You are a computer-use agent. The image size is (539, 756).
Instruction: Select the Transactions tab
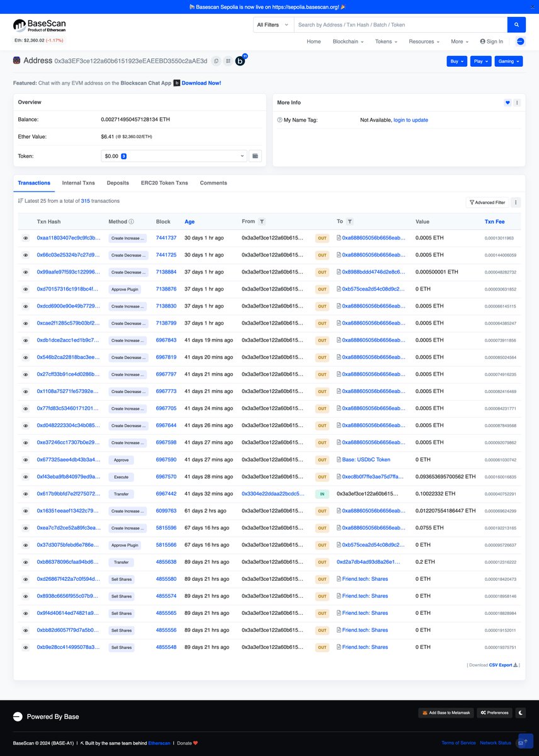tap(34, 183)
